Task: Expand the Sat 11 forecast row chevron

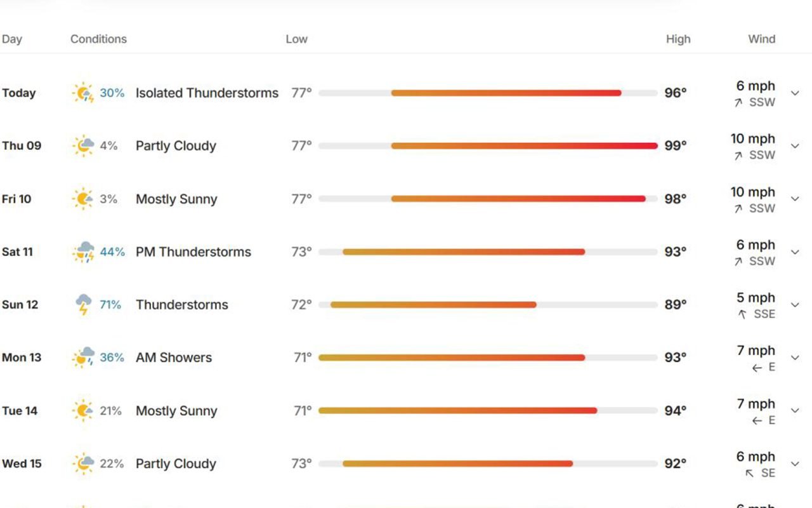Action: point(795,252)
